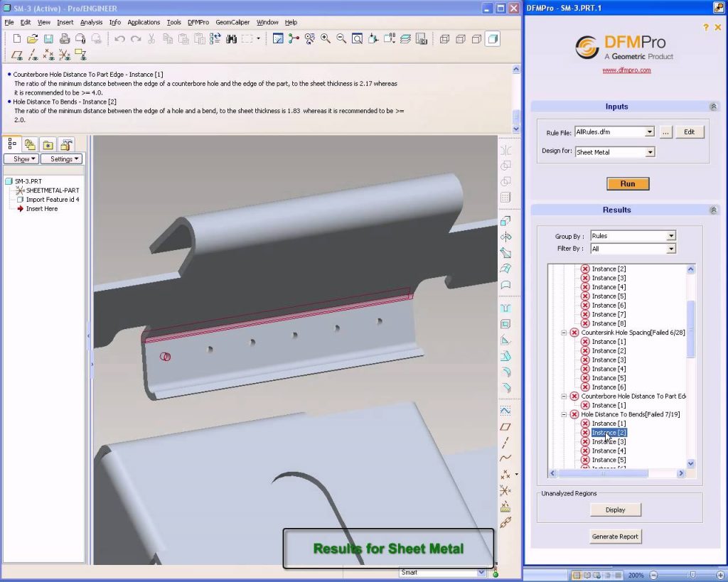Open the Smart selection filter dropdown
Viewport: 728px width, 582px height.
[481, 573]
